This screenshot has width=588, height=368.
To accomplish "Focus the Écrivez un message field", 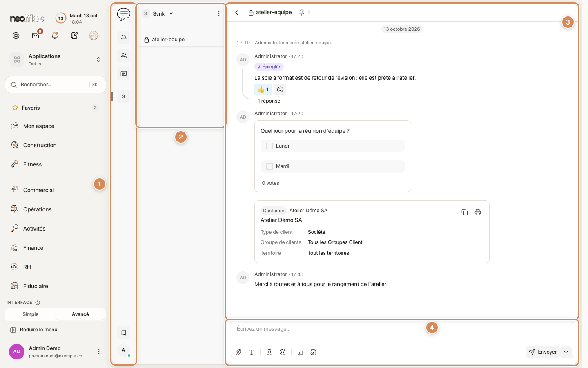I will point(402,329).
